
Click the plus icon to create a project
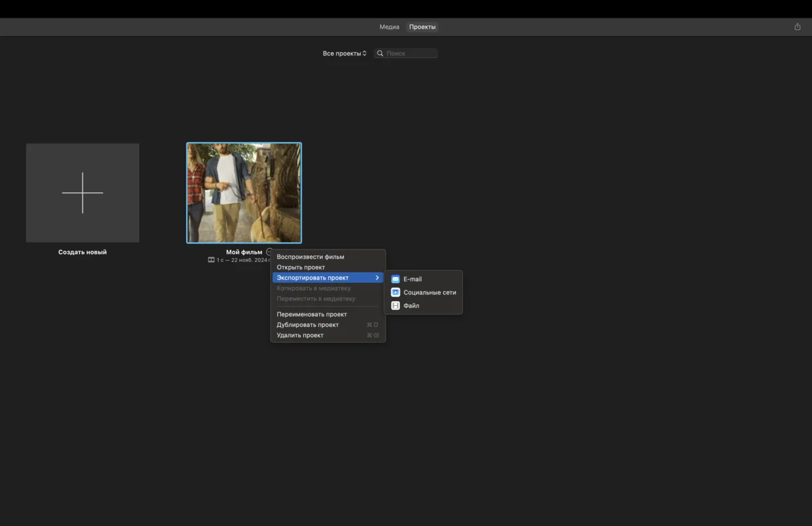point(83,193)
